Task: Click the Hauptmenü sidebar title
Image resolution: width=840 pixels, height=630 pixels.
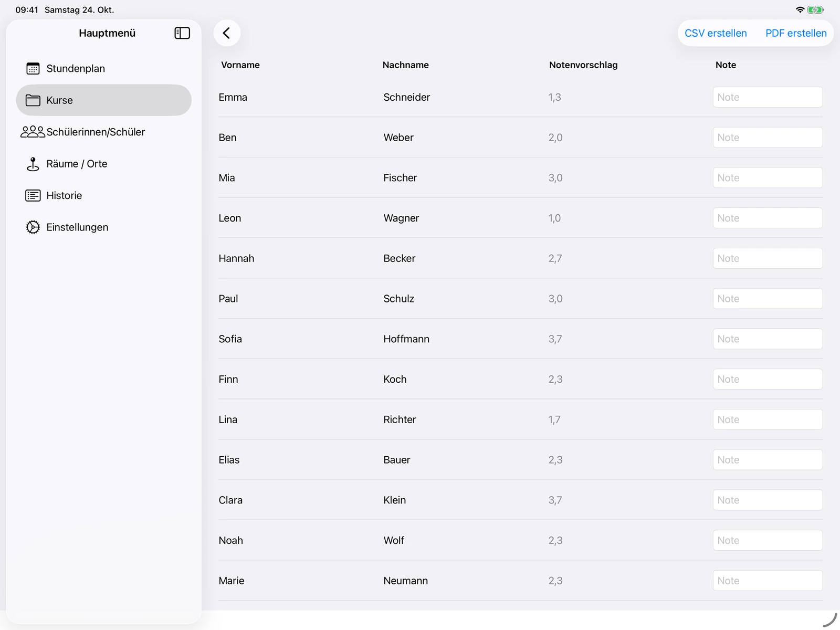Action: [x=107, y=33]
